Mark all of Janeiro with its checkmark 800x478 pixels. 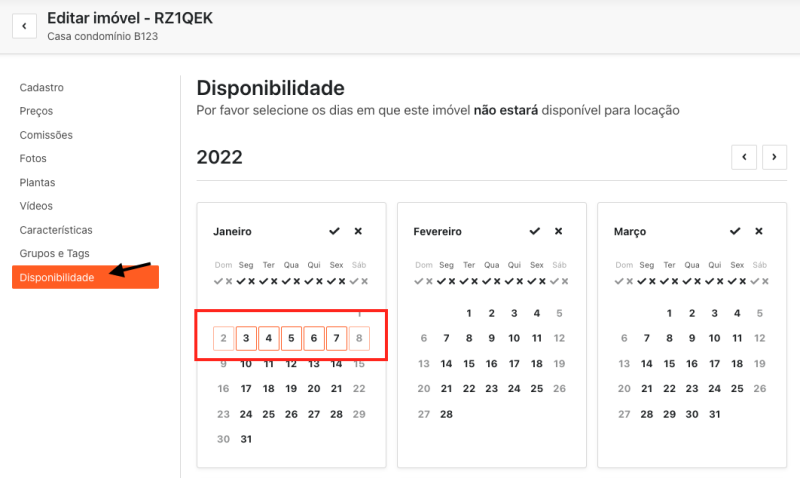(x=335, y=231)
